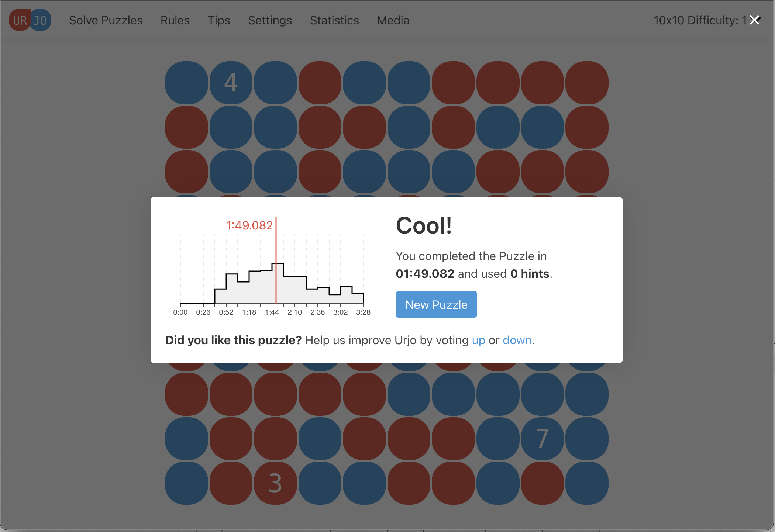Click the top-left blue grid cell
This screenshot has width=775, height=532.
[186, 83]
